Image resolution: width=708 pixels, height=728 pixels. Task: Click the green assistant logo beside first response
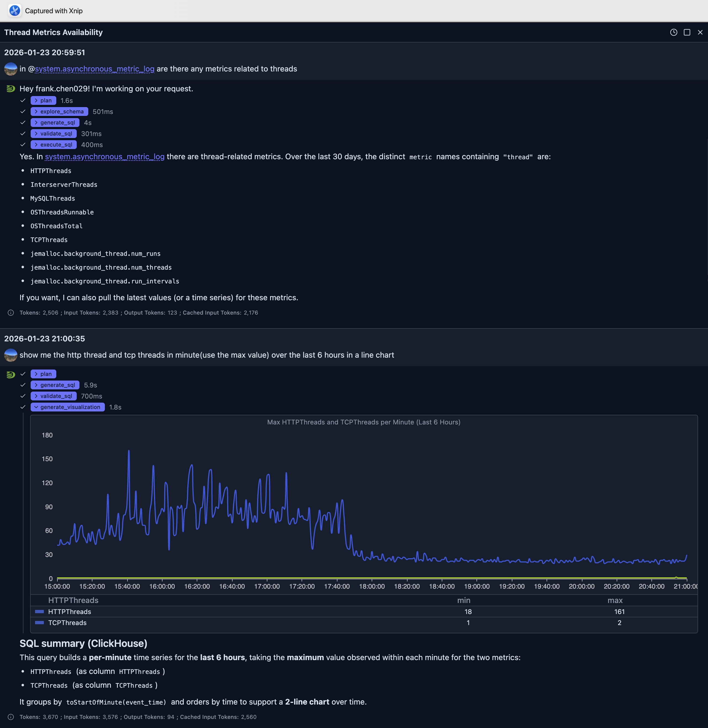10,89
